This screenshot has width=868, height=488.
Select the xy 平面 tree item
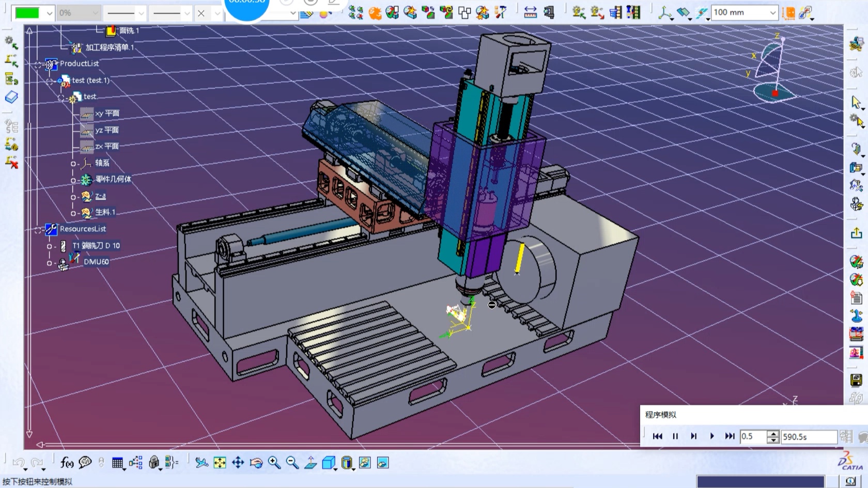[x=107, y=113]
